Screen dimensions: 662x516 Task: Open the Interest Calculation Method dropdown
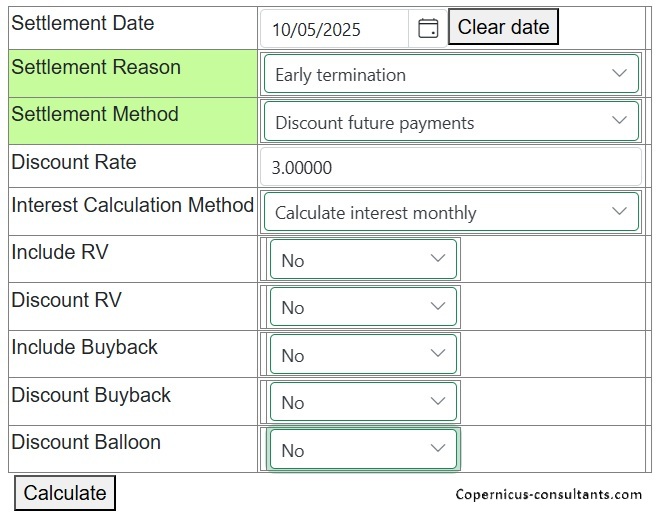[x=450, y=213]
